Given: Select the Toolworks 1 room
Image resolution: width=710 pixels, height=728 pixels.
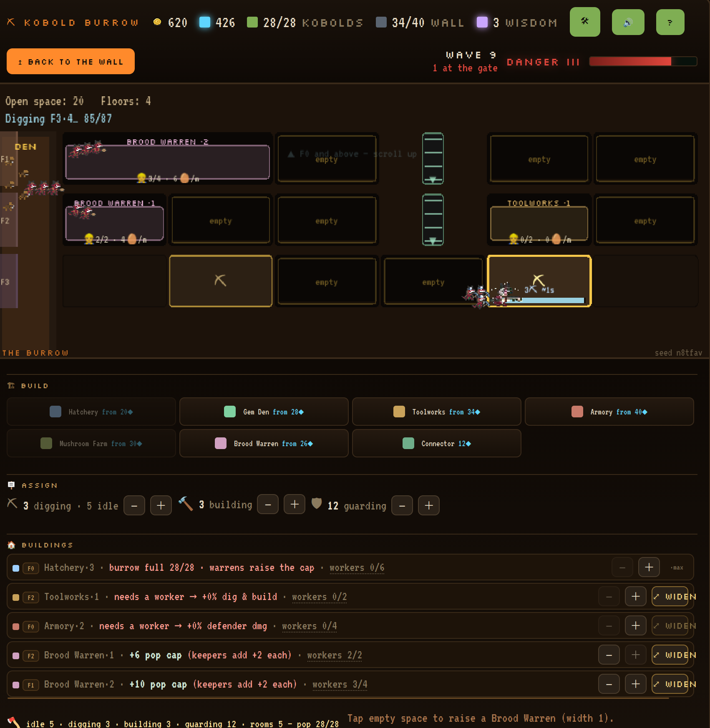Looking at the screenshot, I should click(539, 220).
